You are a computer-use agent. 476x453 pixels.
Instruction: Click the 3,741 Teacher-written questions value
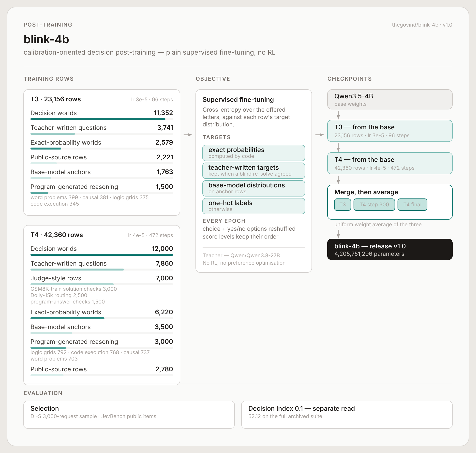point(165,128)
